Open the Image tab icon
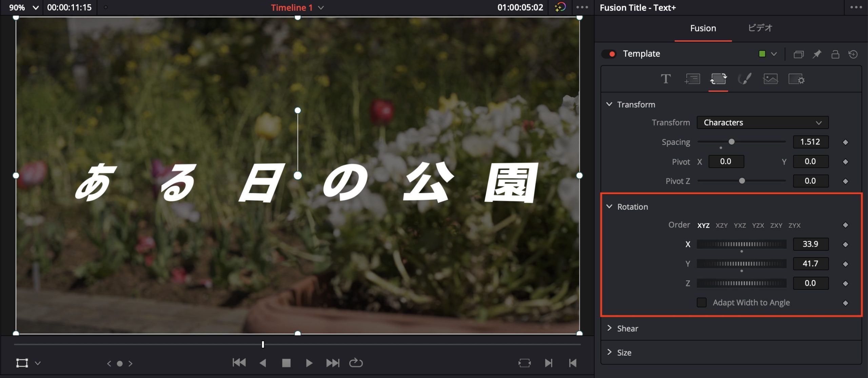Screen dimensions: 868x378 [x=770, y=79]
